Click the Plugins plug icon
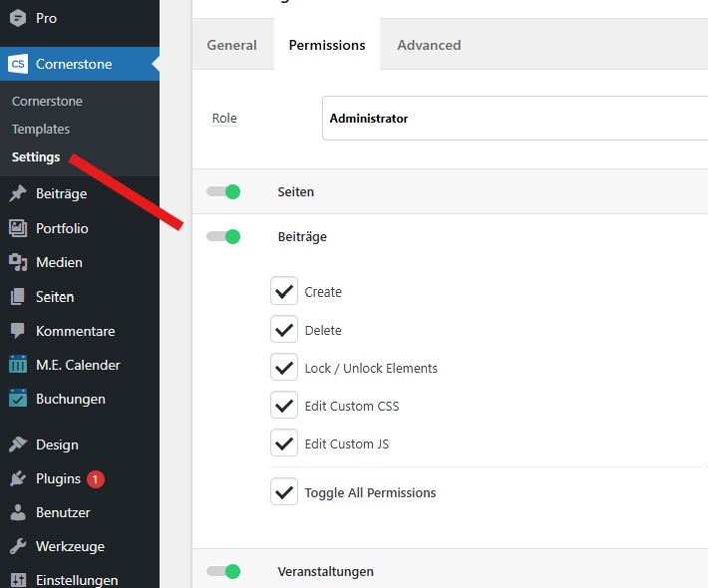The image size is (708, 588). (18, 478)
